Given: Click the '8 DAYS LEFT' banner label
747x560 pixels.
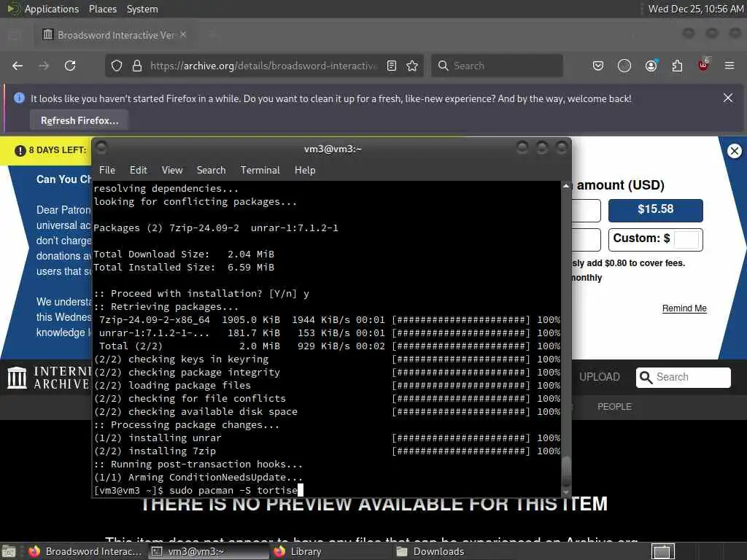Looking at the screenshot, I should pyautogui.click(x=57, y=150).
